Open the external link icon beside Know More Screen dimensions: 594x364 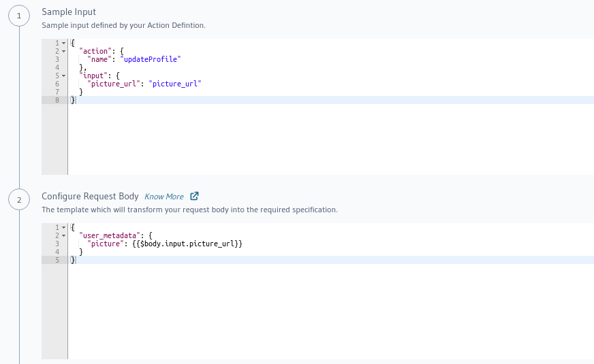pyautogui.click(x=194, y=197)
